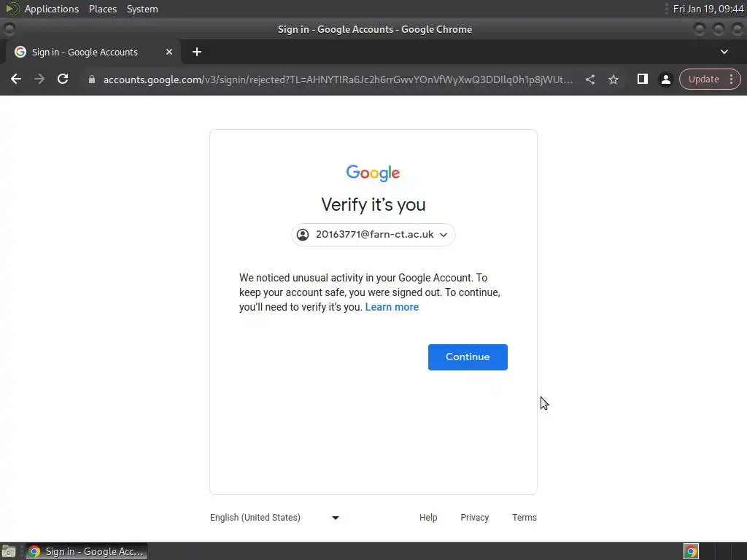This screenshot has width=747, height=560.
Task: View site security lock information
Action: [92, 79]
